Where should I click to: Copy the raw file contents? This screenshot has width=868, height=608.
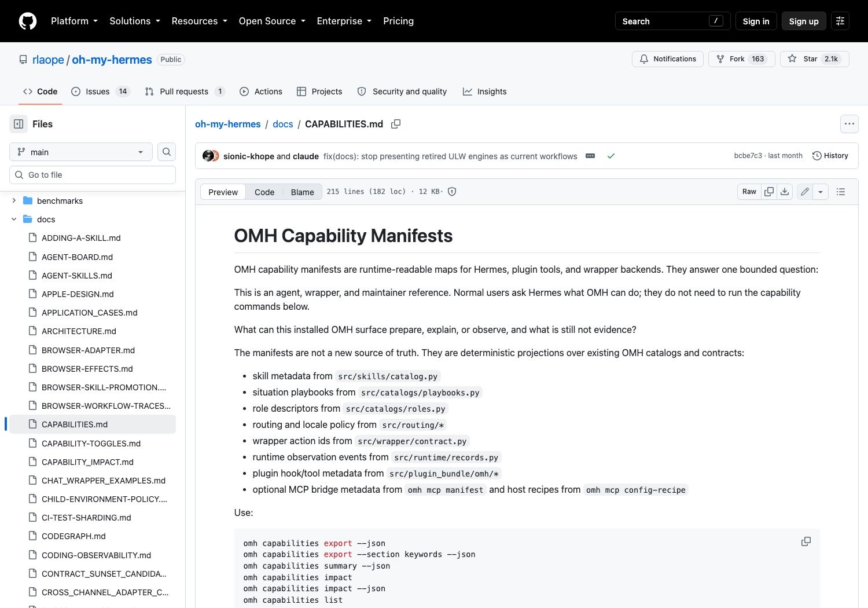(x=769, y=192)
